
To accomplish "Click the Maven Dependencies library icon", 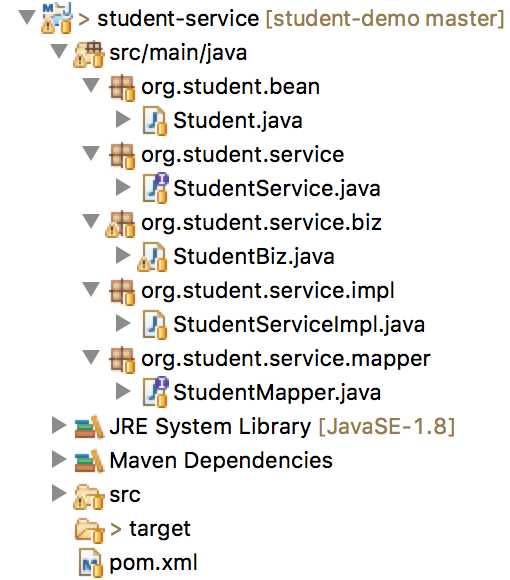I will [x=89, y=461].
